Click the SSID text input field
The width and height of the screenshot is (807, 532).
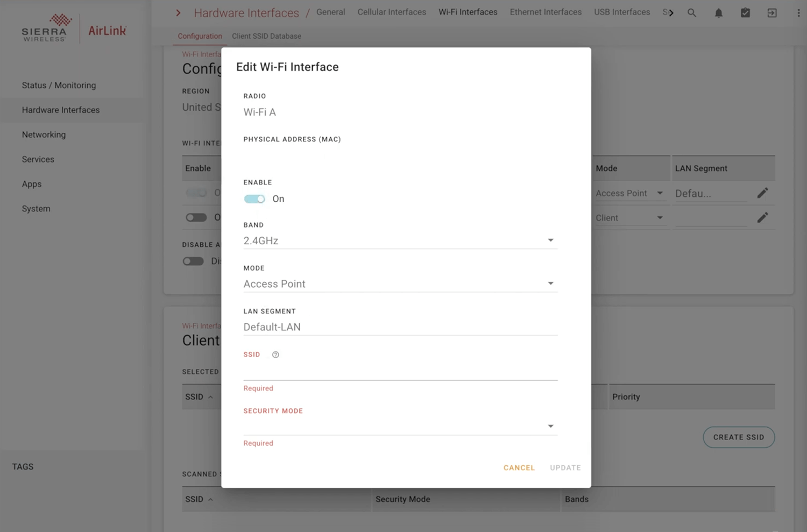pyautogui.click(x=400, y=371)
